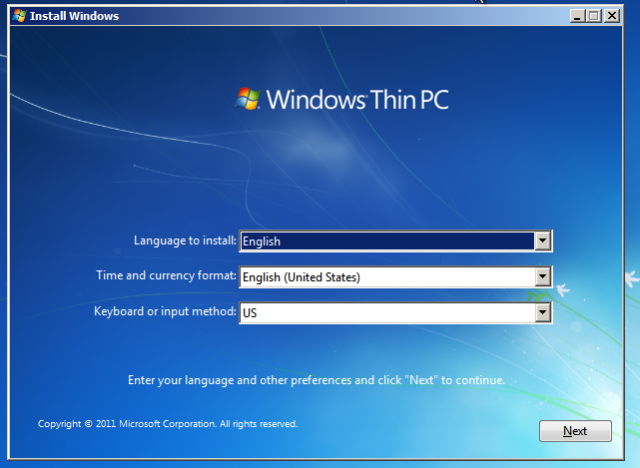The image size is (640, 468).
Task: Click the Windows Thin PC logo text
Action: tap(358, 100)
